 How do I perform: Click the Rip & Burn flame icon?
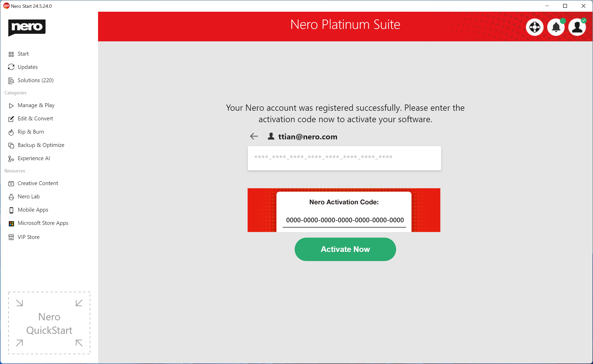click(x=11, y=132)
